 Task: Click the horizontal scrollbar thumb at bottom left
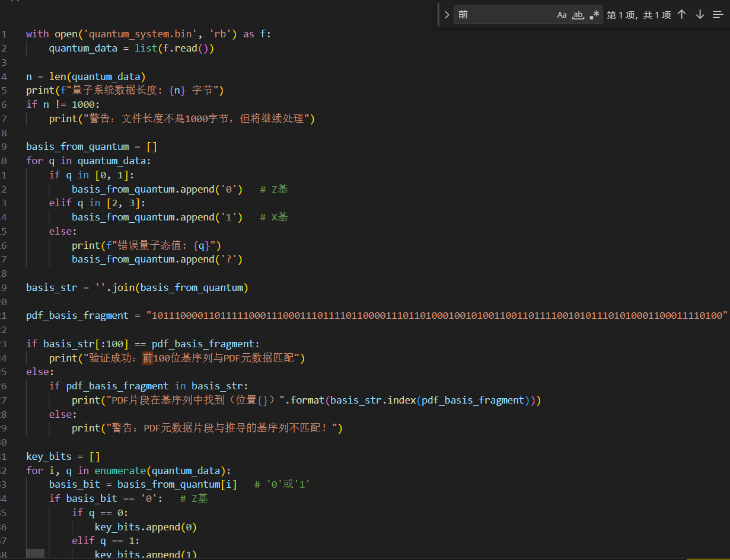coord(36,553)
